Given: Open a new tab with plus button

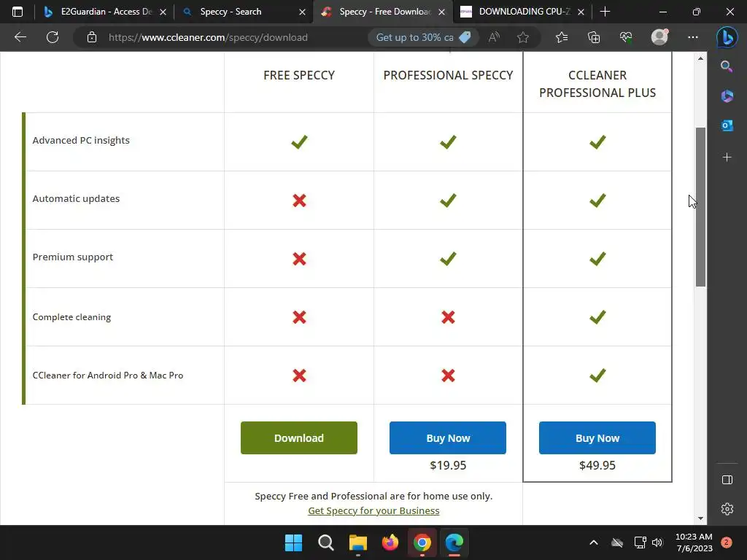Looking at the screenshot, I should 605,12.
